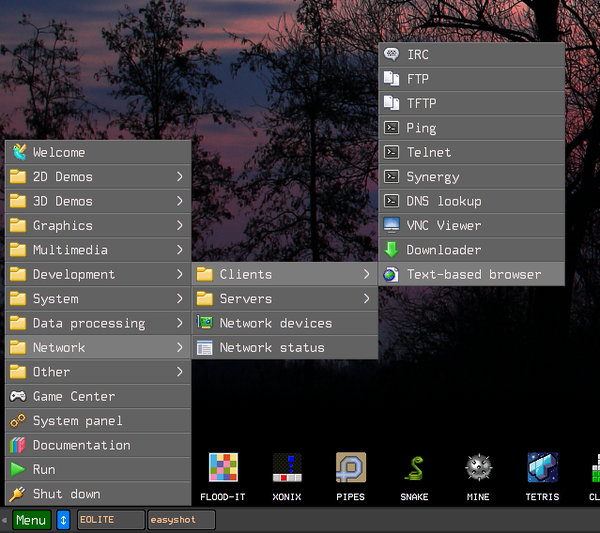This screenshot has width=600, height=533.
Task: Click the Game Center label
Action: [x=74, y=396]
